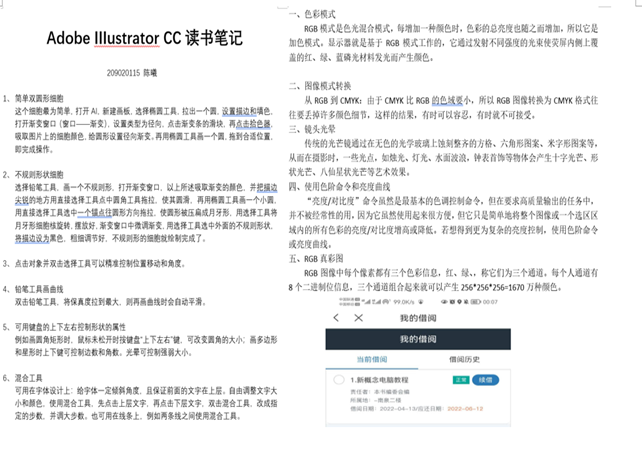Tap the X close icon beside back arrow

coord(358,317)
